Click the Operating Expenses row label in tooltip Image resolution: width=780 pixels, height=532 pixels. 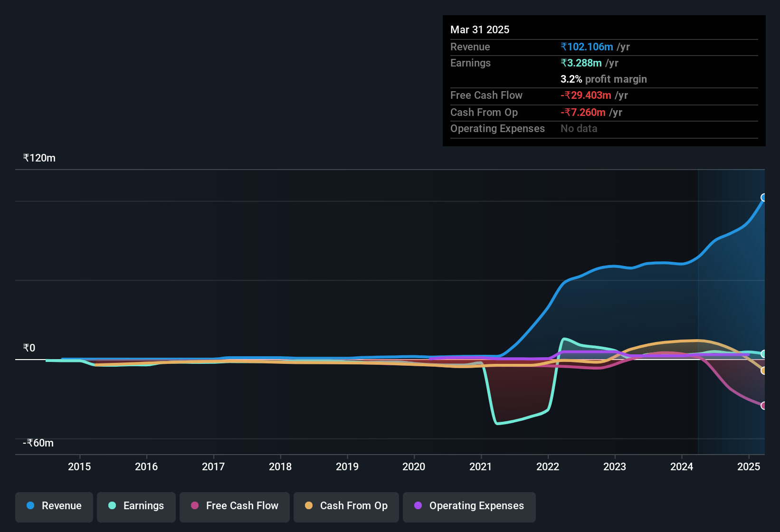[497, 128]
